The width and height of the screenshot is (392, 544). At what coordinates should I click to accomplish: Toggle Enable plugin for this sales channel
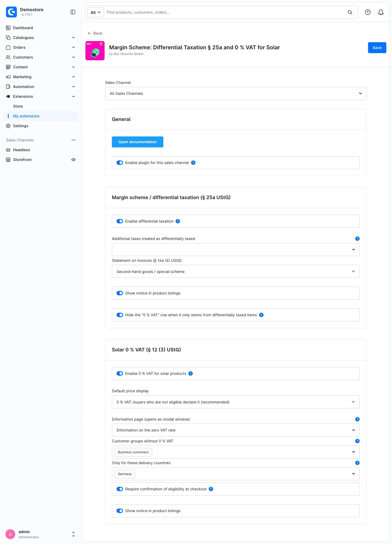(120, 163)
